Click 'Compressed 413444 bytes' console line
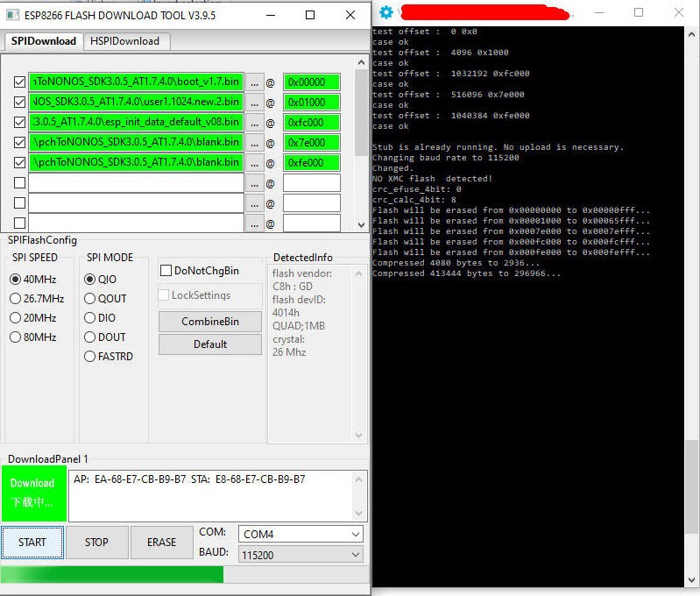The image size is (700, 596). [466, 273]
